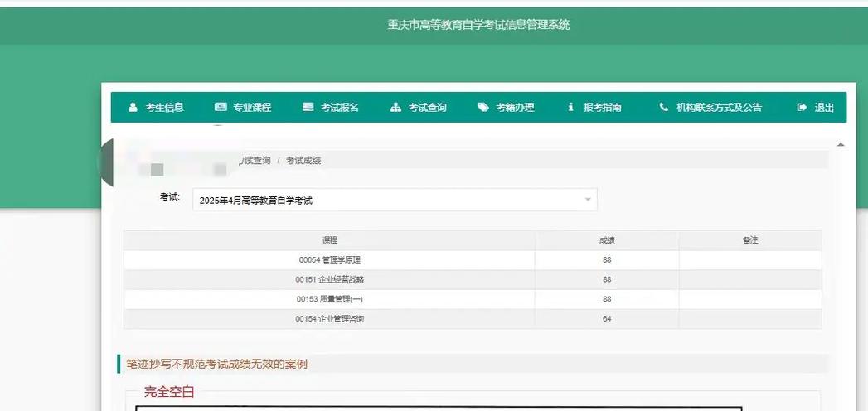Select the row 00154 企业管理咨询
Screen dimensions: 868x411
click(473, 319)
